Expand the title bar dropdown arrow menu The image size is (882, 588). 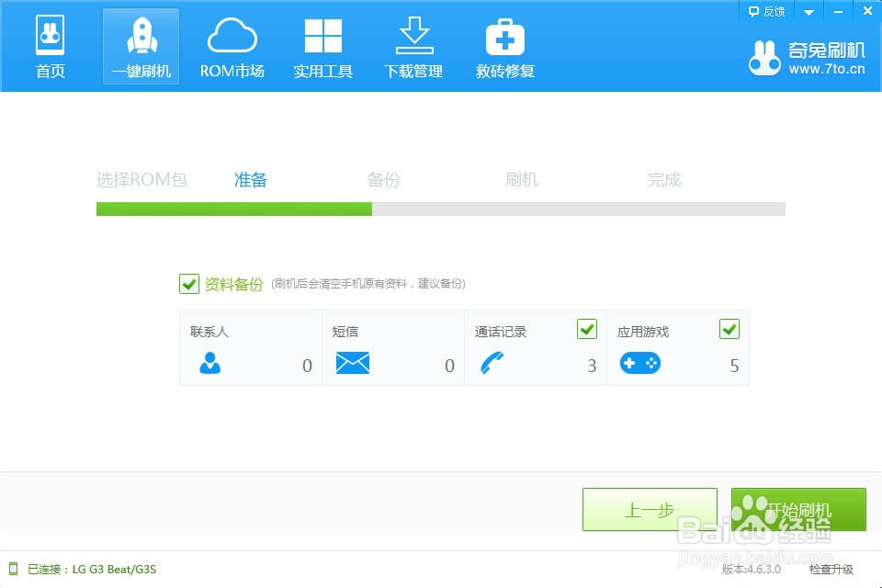[808, 12]
